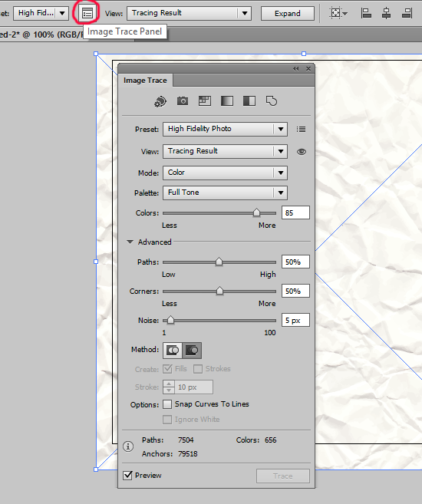Click the eye icon beside View
This screenshot has height=504, width=422.
click(302, 152)
